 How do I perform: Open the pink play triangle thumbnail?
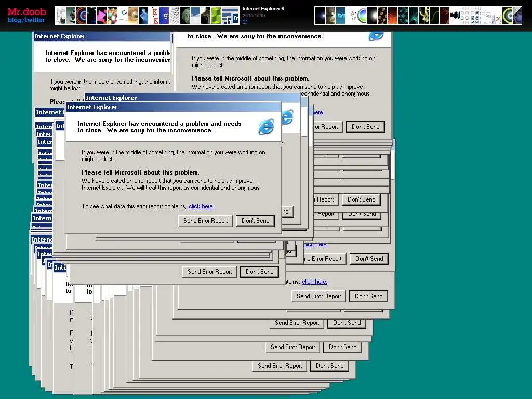point(102,16)
